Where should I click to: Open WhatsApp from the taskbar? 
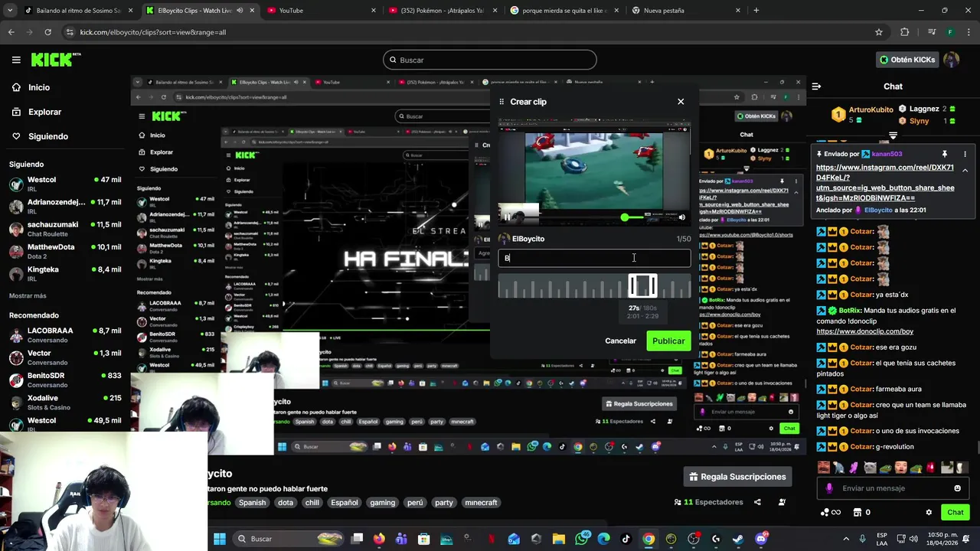[581, 539]
